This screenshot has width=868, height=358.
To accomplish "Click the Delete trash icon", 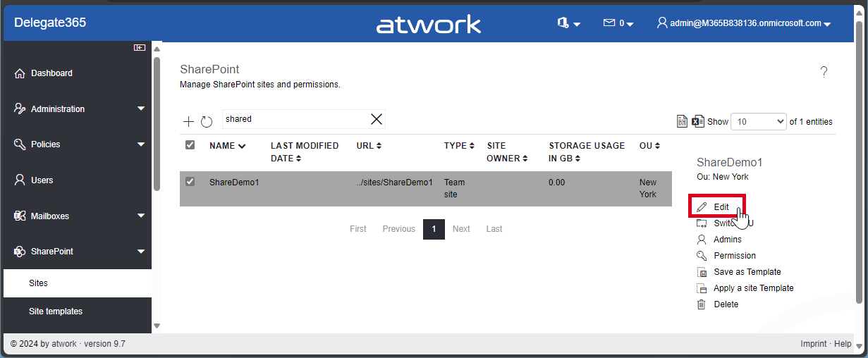I will 701,304.
